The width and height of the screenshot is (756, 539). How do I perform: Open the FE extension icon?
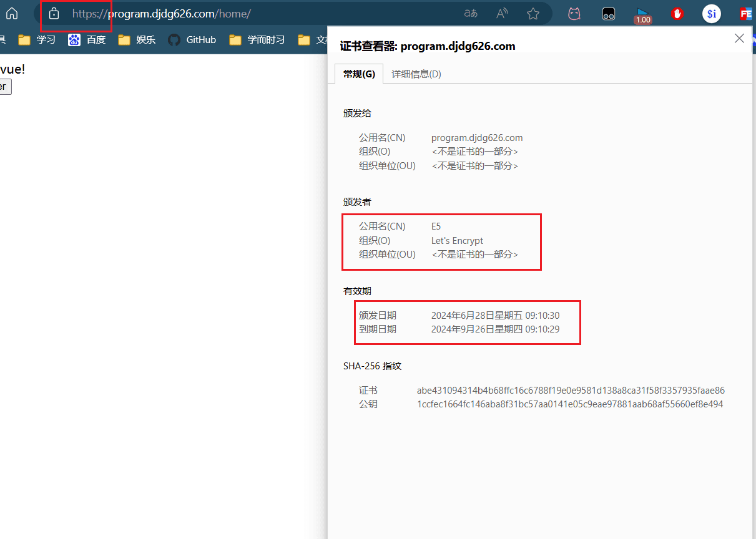[x=746, y=14]
